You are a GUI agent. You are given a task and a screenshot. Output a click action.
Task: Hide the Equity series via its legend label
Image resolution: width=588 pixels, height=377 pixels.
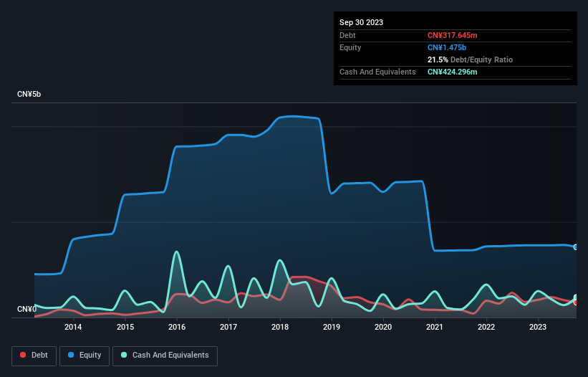point(90,355)
